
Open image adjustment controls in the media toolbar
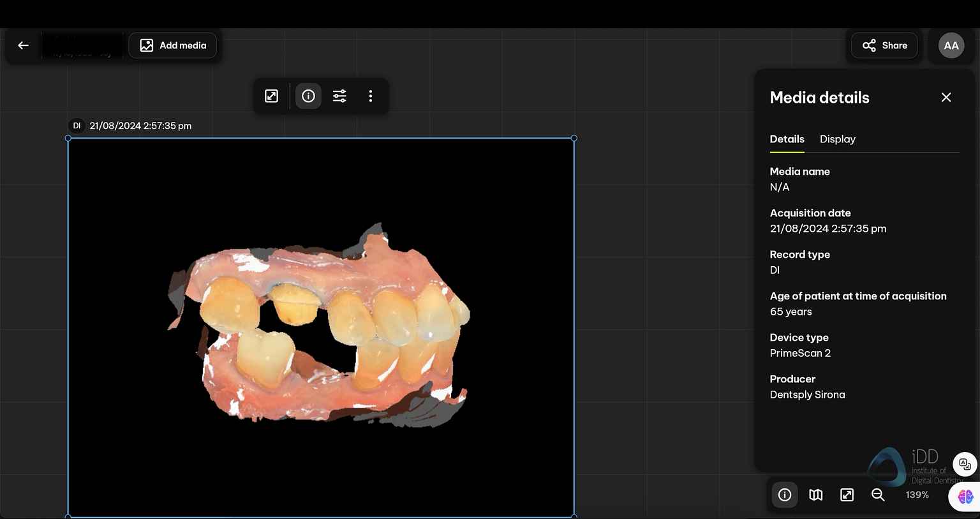point(339,96)
